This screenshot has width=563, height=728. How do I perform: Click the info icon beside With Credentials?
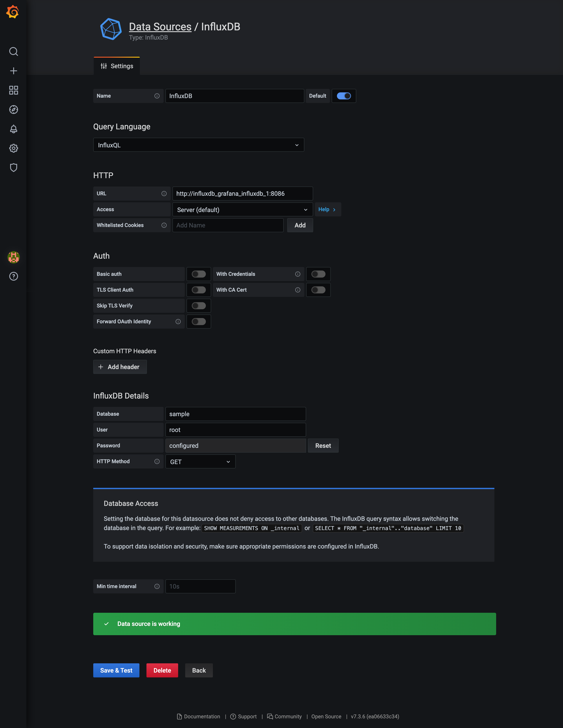coord(298,274)
